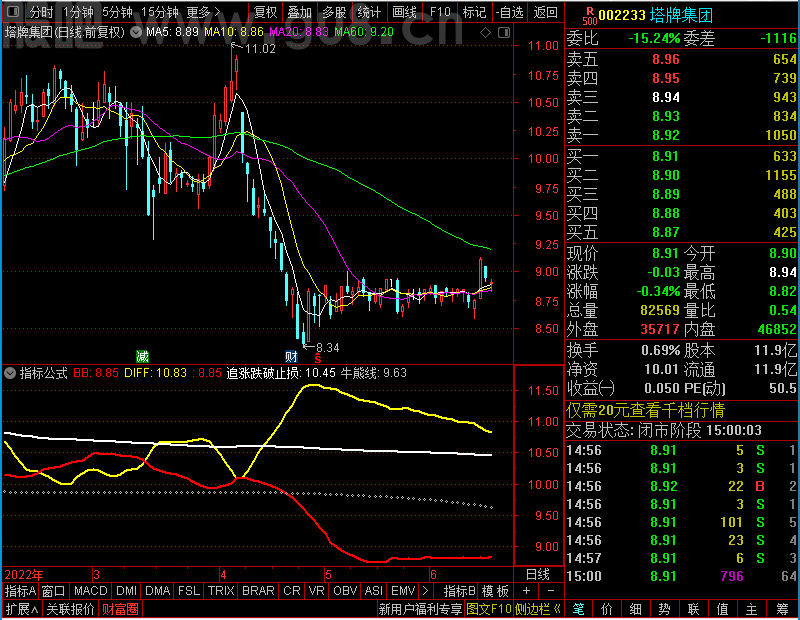Screen dimensions: 800x620
Task: Open 图文F10 info page
Action: (x=489, y=609)
